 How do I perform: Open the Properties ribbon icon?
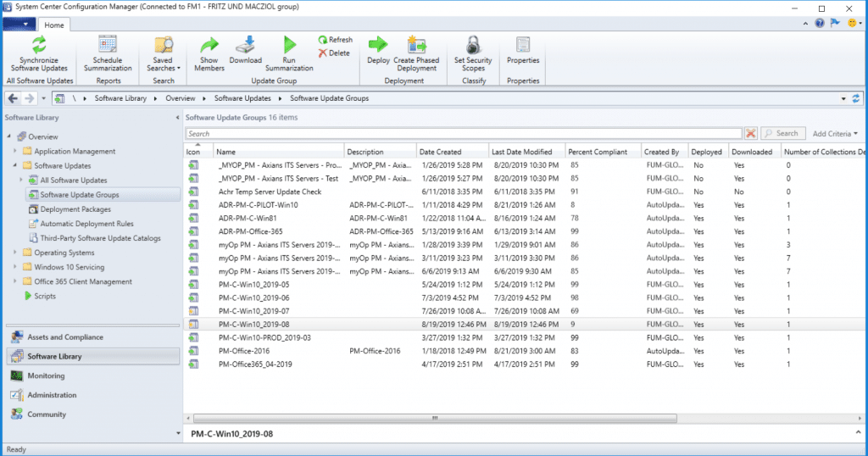tap(523, 45)
